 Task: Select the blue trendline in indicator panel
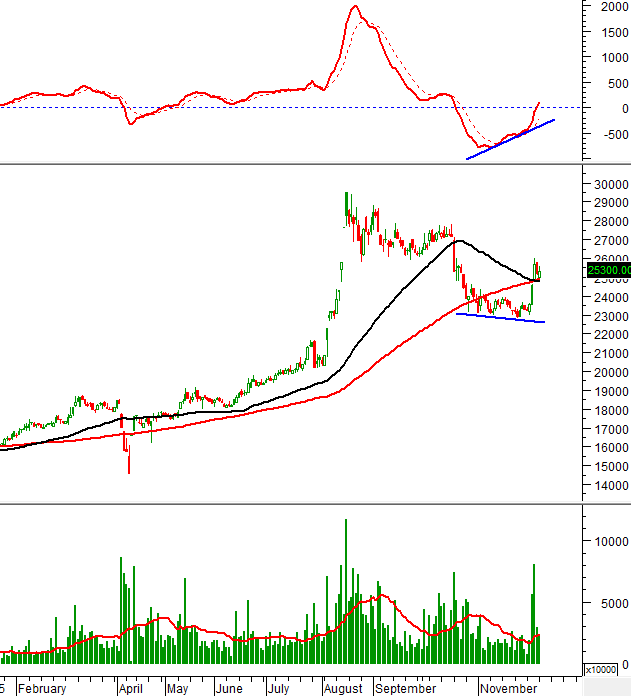pyautogui.click(x=510, y=139)
